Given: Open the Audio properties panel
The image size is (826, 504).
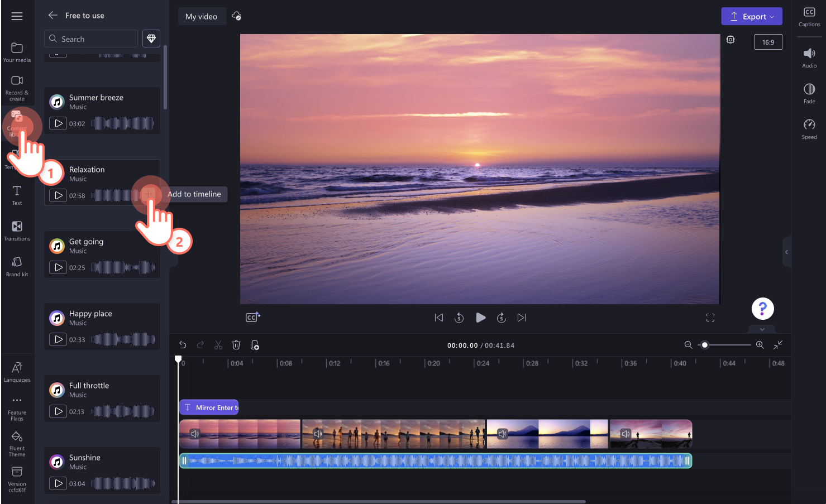Looking at the screenshot, I should [x=809, y=58].
